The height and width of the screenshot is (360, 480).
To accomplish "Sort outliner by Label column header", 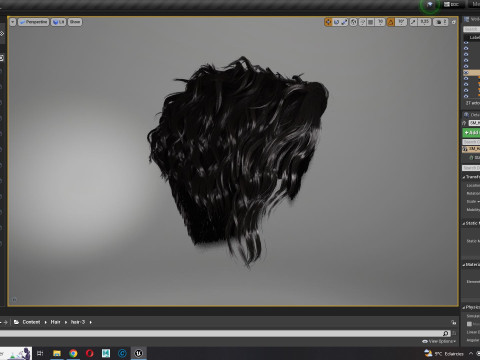I will [474, 38].
